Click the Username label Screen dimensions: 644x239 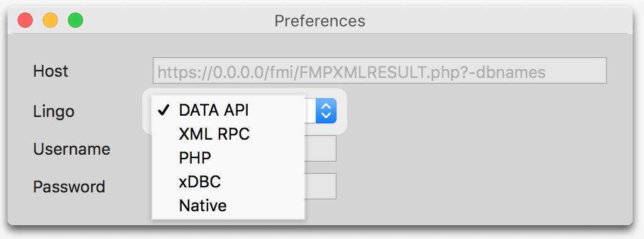click(72, 148)
